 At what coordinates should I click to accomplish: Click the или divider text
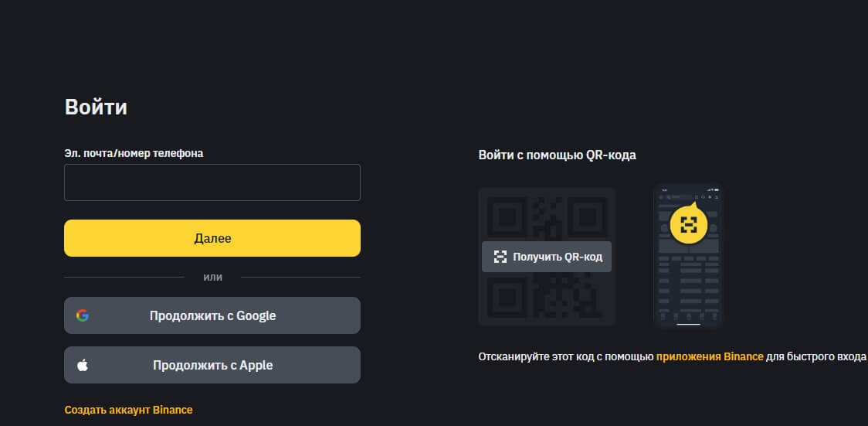pos(212,277)
